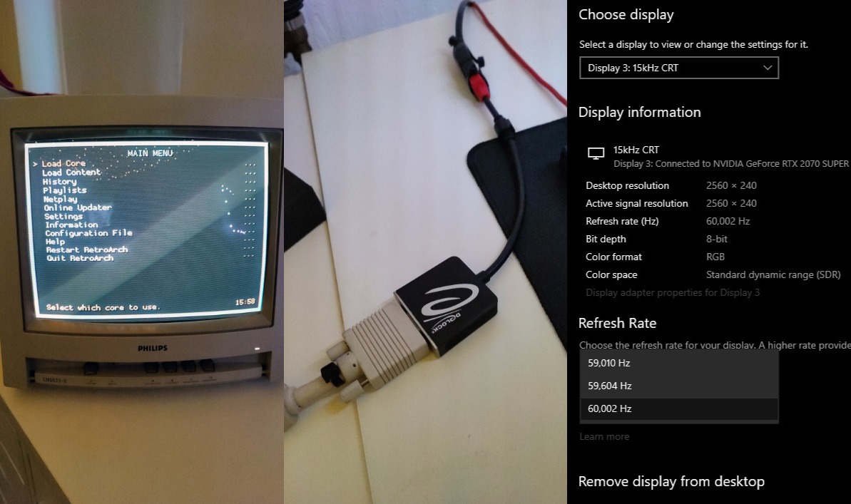
Task: Select Information in RetroArch menu
Action: [x=71, y=225]
